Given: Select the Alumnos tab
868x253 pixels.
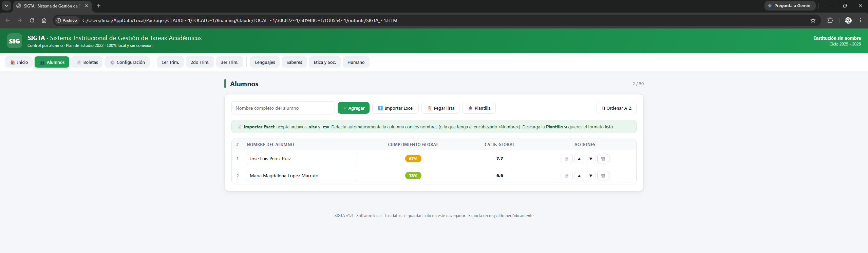Looking at the screenshot, I should [52, 62].
